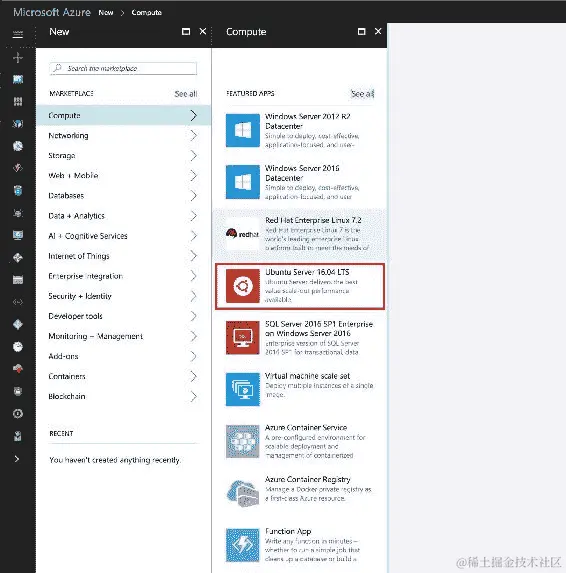Open the Virtual machines monitor sidebar icon
This screenshot has height=573, width=566.
click(18, 235)
